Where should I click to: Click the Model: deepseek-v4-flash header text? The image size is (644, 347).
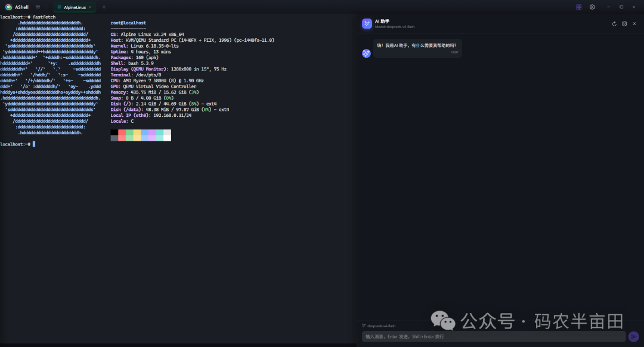pyautogui.click(x=395, y=27)
